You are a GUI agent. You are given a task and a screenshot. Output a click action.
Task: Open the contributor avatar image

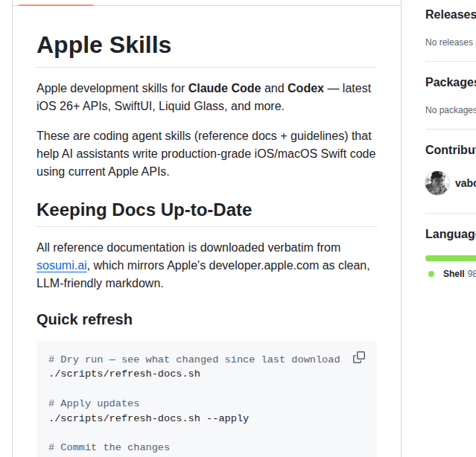tap(437, 183)
